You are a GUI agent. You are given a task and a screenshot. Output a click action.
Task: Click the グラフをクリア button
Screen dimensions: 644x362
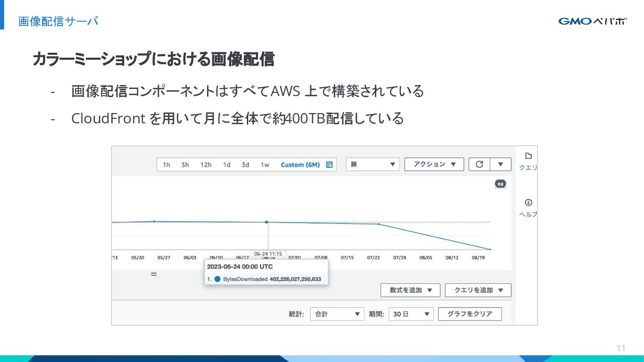pos(470,314)
